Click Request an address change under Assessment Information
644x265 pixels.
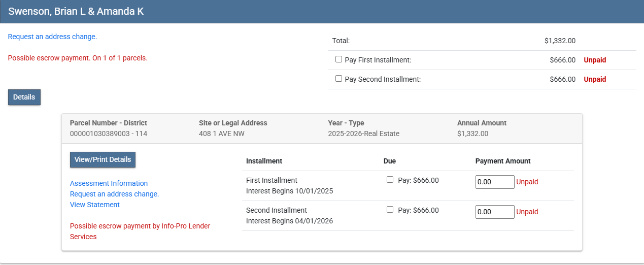click(114, 194)
